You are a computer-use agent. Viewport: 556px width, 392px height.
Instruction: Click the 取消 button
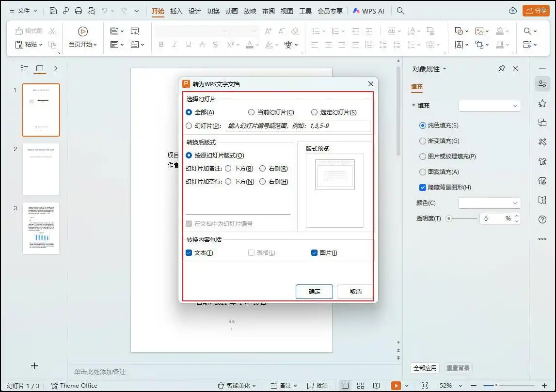(355, 292)
